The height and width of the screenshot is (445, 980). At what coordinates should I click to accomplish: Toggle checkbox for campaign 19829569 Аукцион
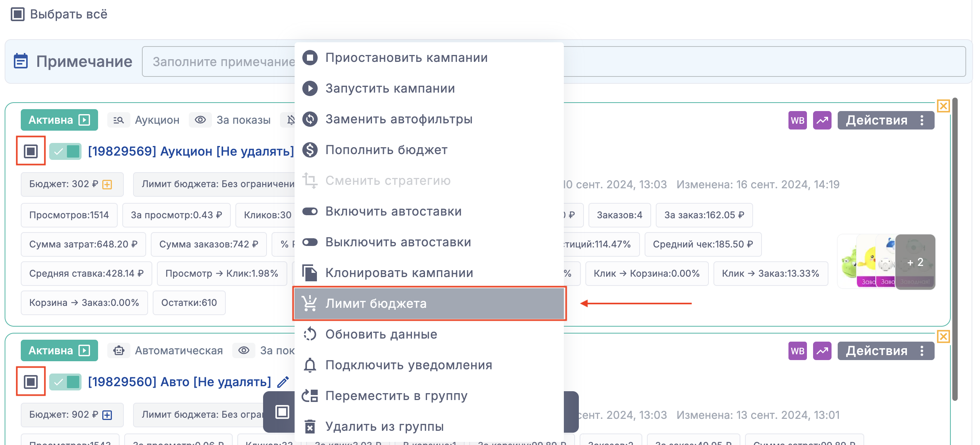coord(31,151)
